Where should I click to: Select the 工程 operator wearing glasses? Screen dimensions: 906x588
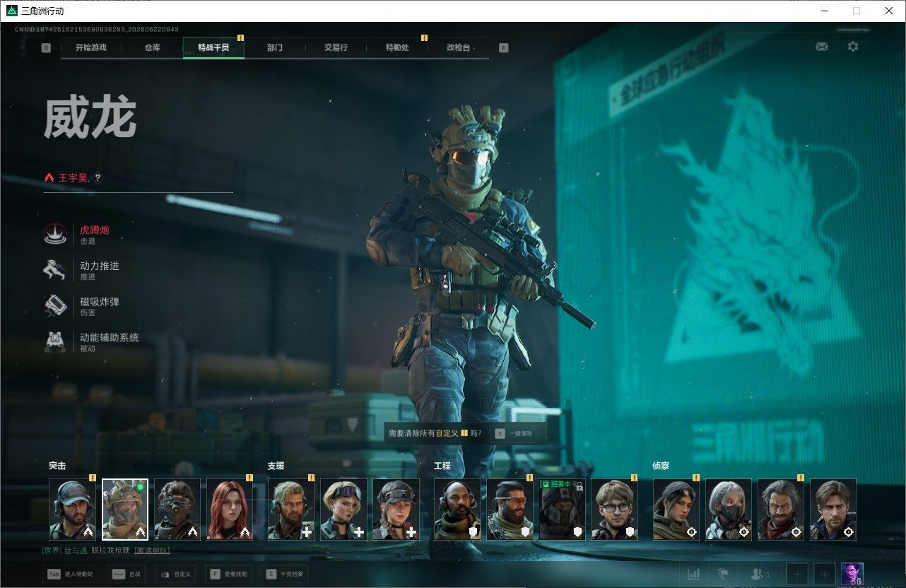click(614, 510)
